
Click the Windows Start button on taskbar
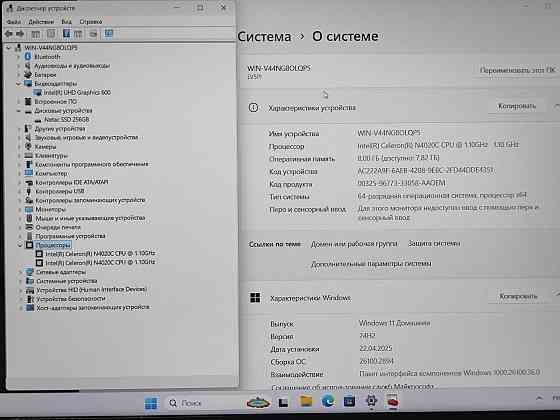pos(151,403)
